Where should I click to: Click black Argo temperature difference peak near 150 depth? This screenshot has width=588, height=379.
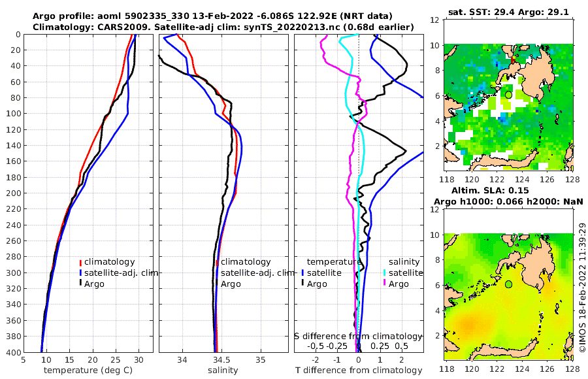(x=405, y=151)
